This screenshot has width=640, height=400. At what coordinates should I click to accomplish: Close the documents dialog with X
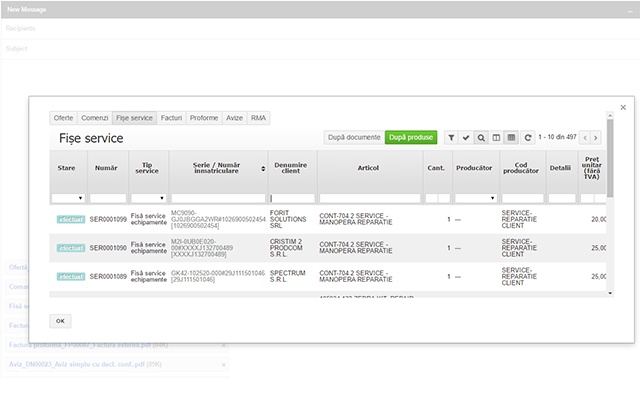[x=623, y=107]
